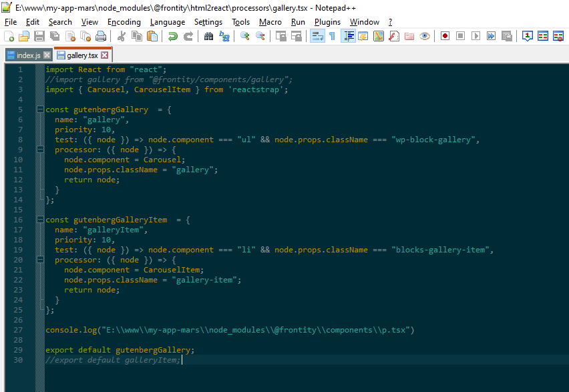Collapse the gutenbergGalleryItem fold marker at line 16

click(x=40, y=220)
